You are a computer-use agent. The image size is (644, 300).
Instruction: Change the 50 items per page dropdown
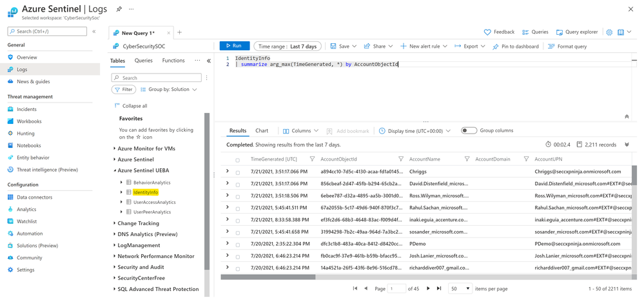click(x=460, y=289)
